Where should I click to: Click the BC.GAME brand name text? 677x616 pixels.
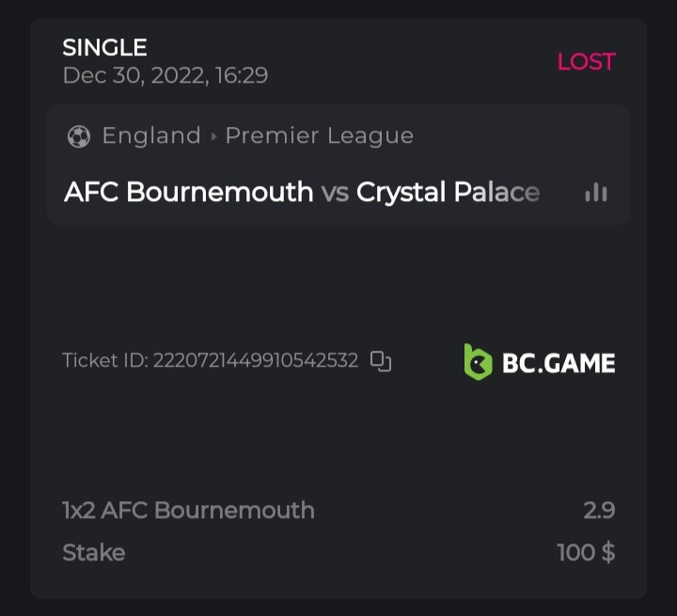[x=559, y=363]
